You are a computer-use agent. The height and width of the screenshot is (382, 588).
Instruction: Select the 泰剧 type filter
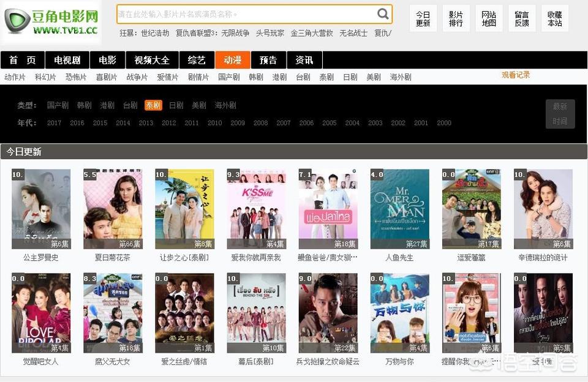[153, 105]
